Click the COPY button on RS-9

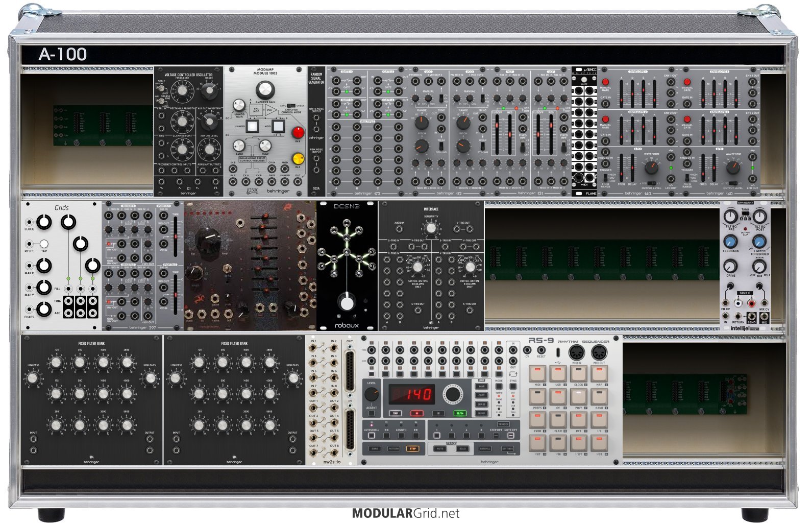point(481,395)
